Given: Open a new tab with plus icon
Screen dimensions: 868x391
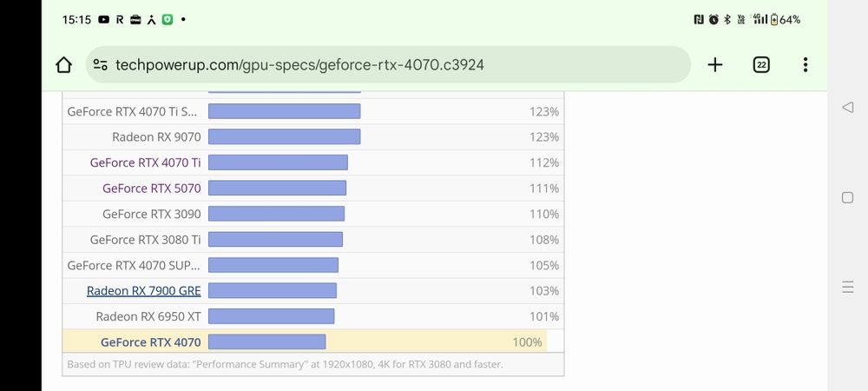Looking at the screenshot, I should [x=715, y=65].
